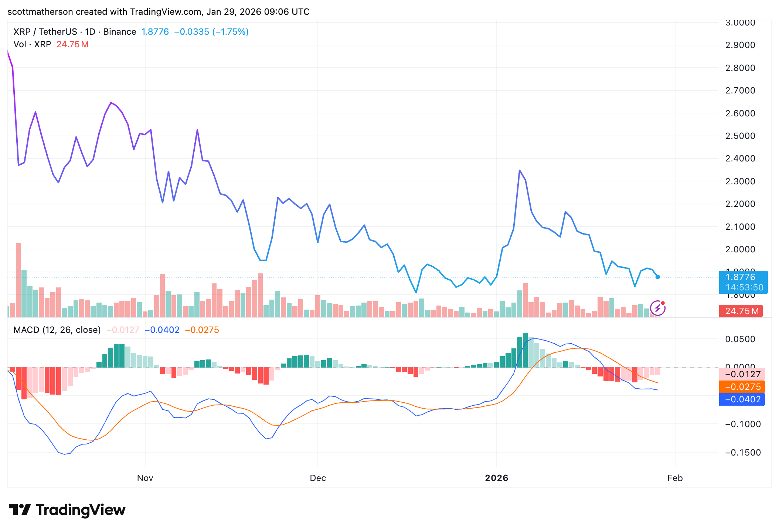This screenshot has height=532, width=779.
Task: Click the 2.5000 price axis label
Action: 740,136
